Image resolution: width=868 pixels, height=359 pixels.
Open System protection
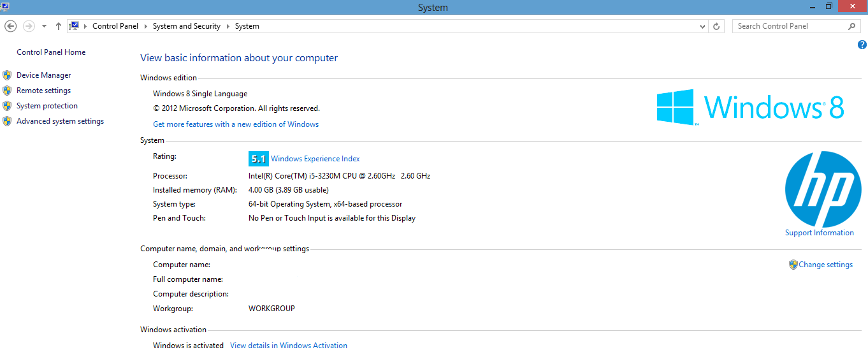pyautogui.click(x=47, y=106)
